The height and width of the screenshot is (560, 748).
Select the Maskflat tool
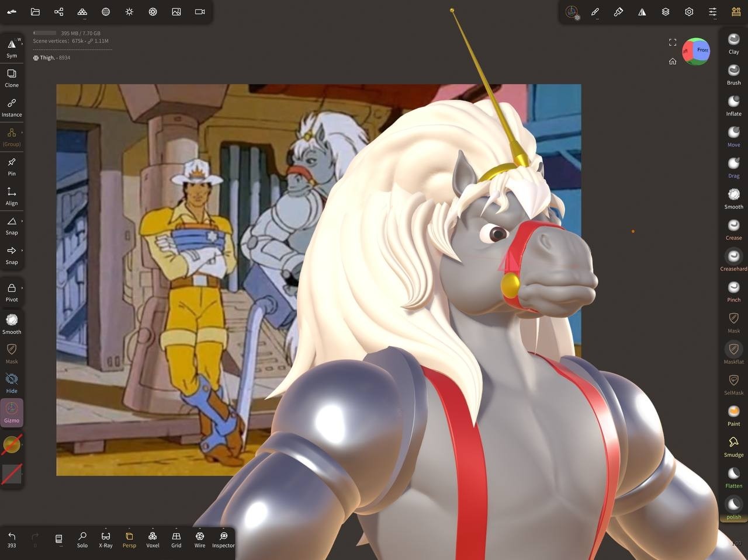coord(733,353)
